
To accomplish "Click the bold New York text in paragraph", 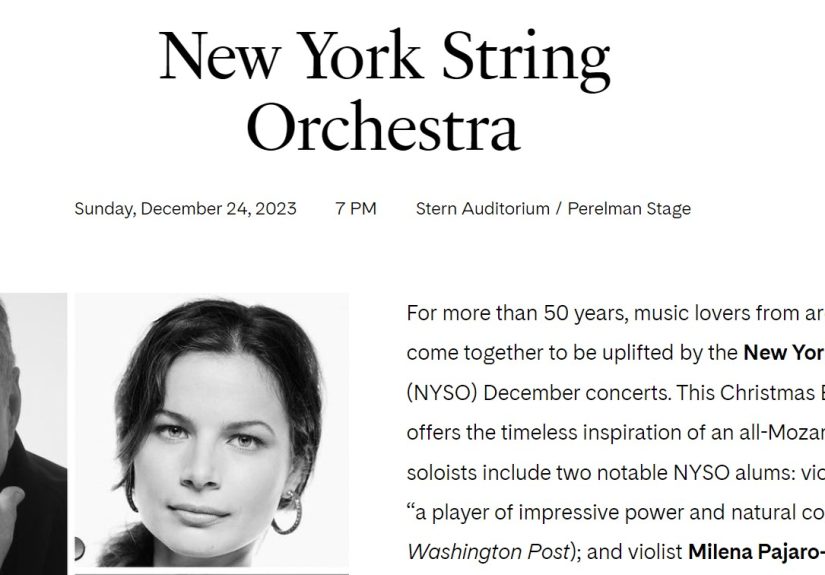I will point(783,353).
